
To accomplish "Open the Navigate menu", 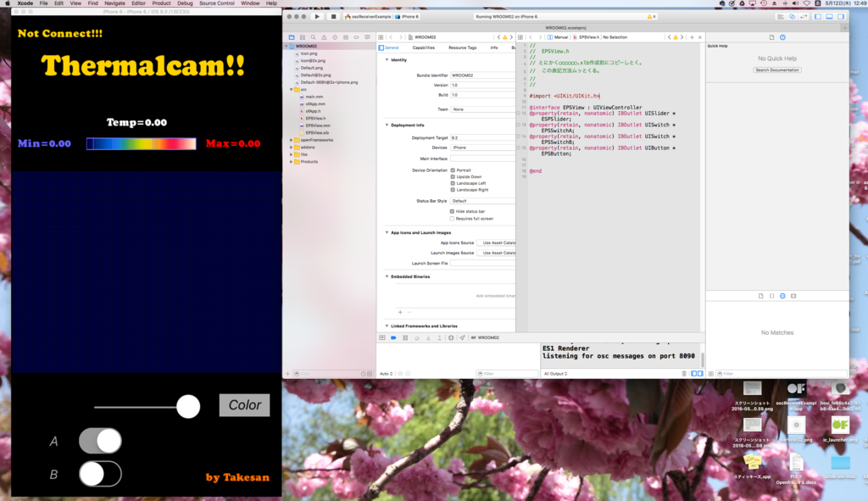I will tap(114, 3).
